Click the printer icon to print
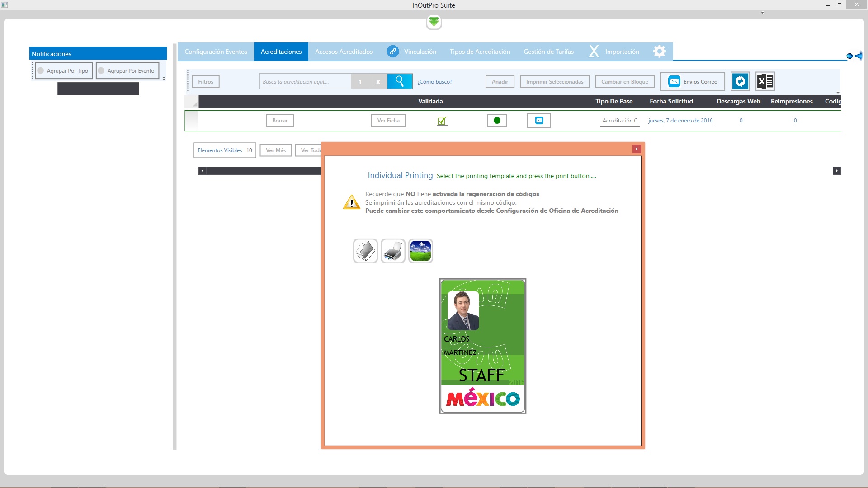Viewport: 868px width, 488px height. [x=393, y=251]
